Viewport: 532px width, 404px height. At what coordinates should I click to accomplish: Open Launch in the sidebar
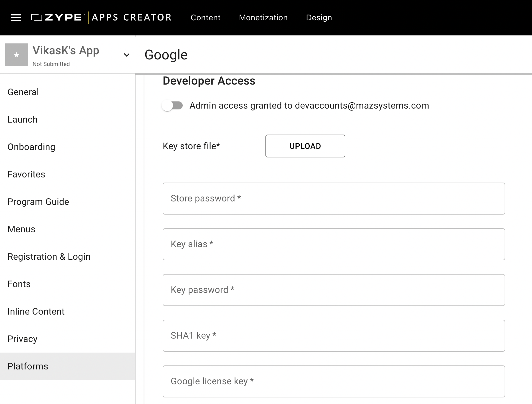68,119
